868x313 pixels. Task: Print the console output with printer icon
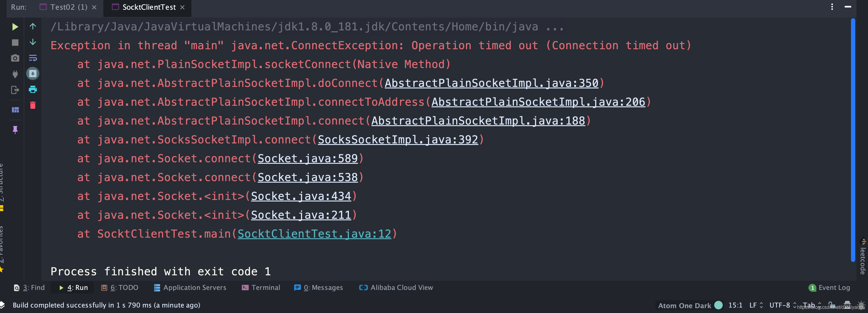tap(33, 89)
